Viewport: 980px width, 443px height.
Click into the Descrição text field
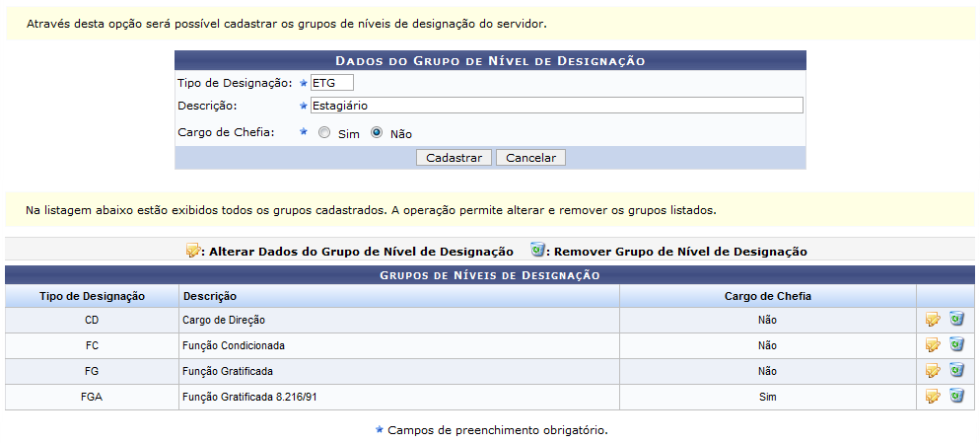pyautogui.click(x=556, y=105)
